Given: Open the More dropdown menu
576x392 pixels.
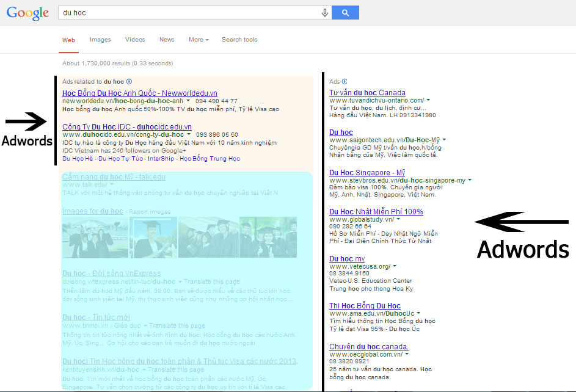Looking at the screenshot, I should pyautogui.click(x=199, y=40).
